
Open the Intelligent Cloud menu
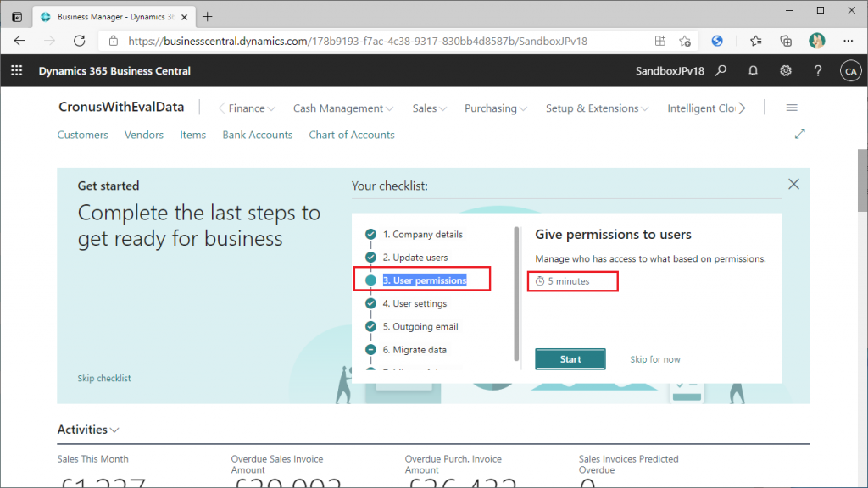click(701, 108)
